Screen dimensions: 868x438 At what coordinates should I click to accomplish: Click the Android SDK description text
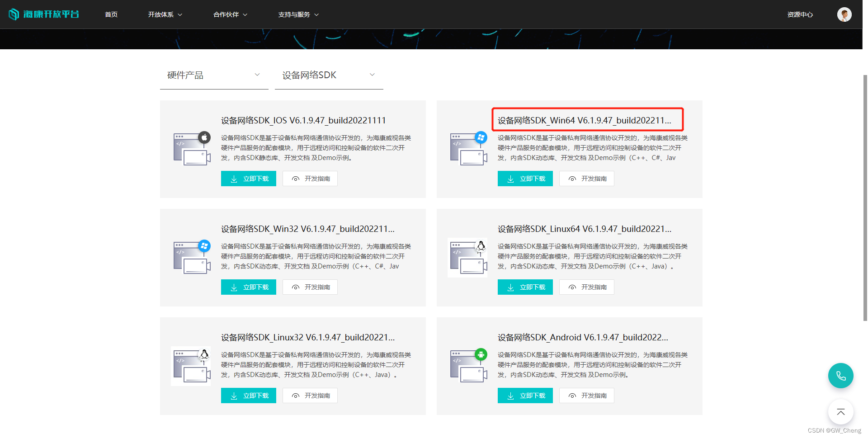point(593,365)
